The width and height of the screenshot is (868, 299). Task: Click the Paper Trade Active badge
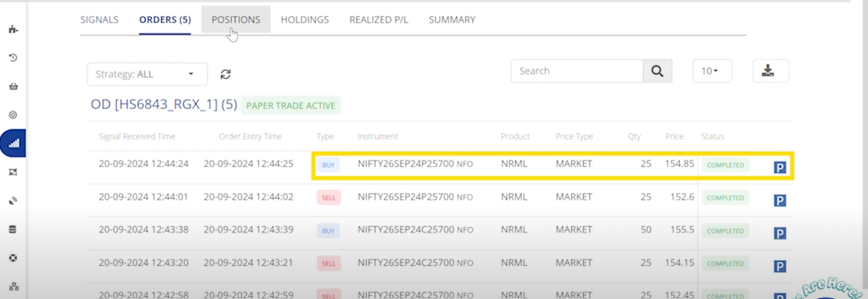click(290, 106)
